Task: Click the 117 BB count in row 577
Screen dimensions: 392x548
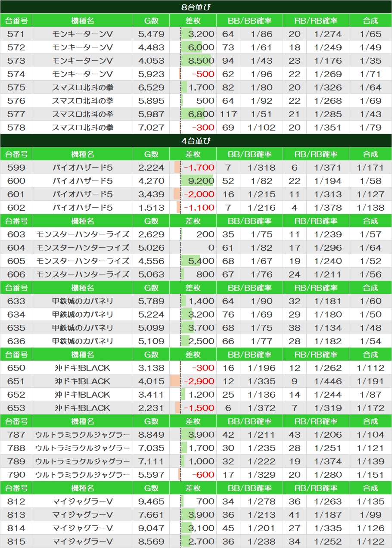Action: pyautogui.click(x=228, y=114)
